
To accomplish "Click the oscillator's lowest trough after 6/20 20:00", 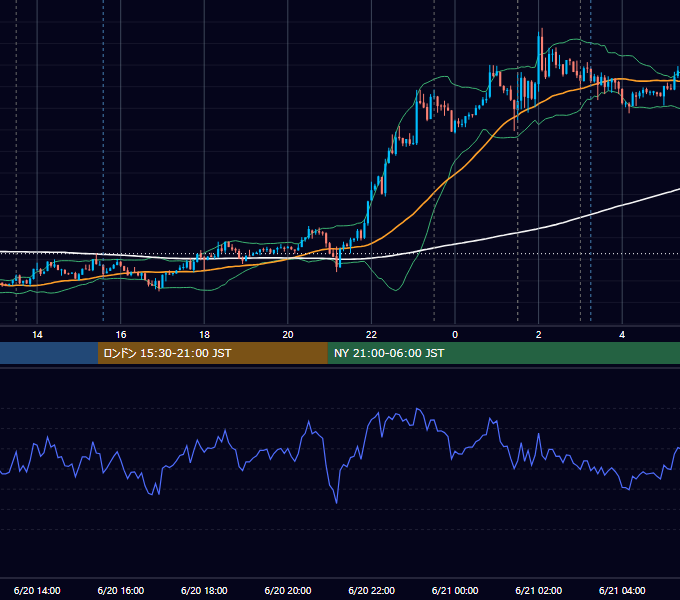I will click(337, 502).
